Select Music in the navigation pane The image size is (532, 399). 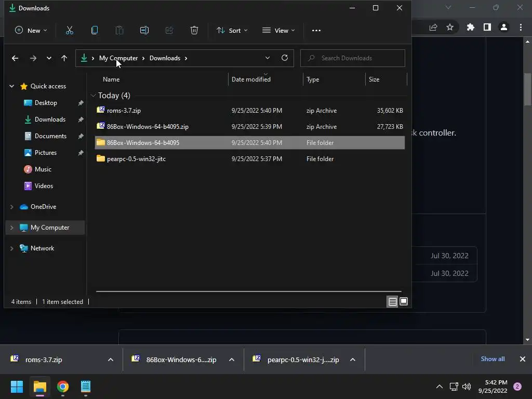(x=43, y=169)
